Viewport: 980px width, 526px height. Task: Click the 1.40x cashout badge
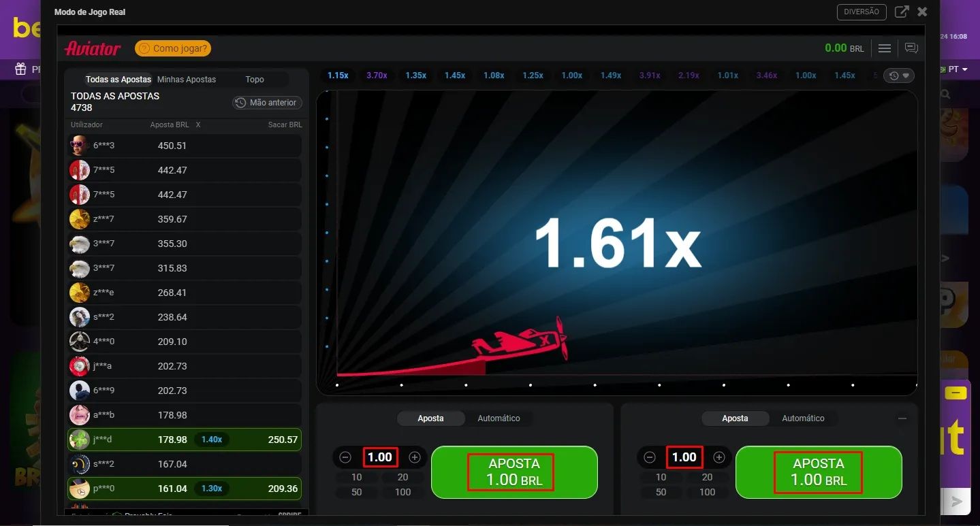pyautogui.click(x=212, y=440)
